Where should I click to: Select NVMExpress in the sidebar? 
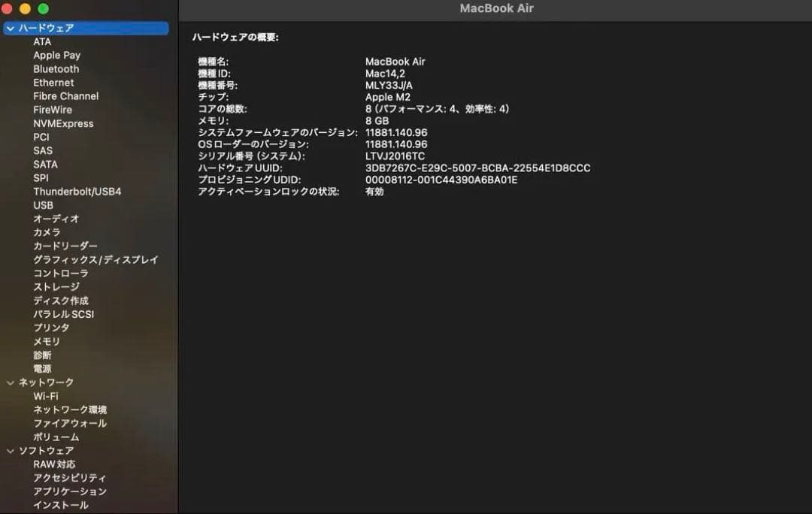(63, 122)
